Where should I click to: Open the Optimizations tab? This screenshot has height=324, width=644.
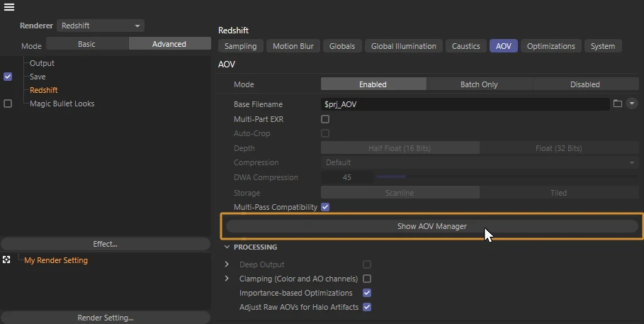pyautogui.click(x=550, y=46)
